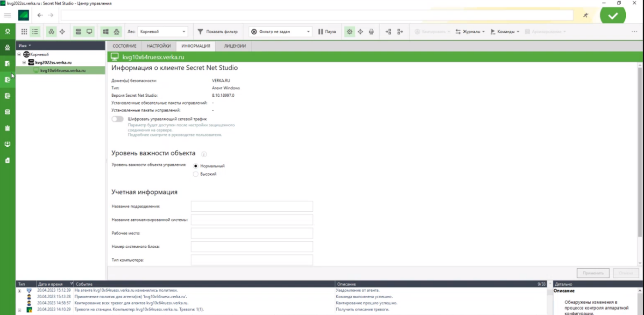The height and width of the screenshot is (315, 644).
Task: Open the third green sidebar icon
Action: tap(7, 64)
